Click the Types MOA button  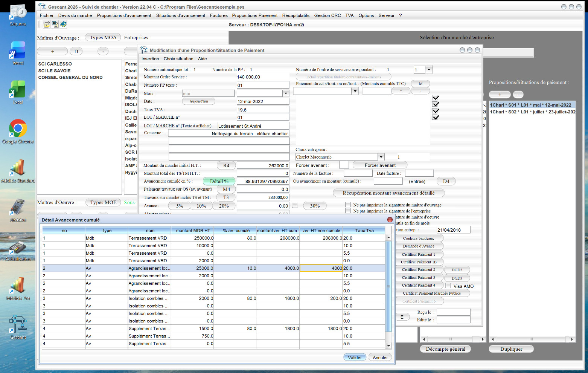pos(103,37)
